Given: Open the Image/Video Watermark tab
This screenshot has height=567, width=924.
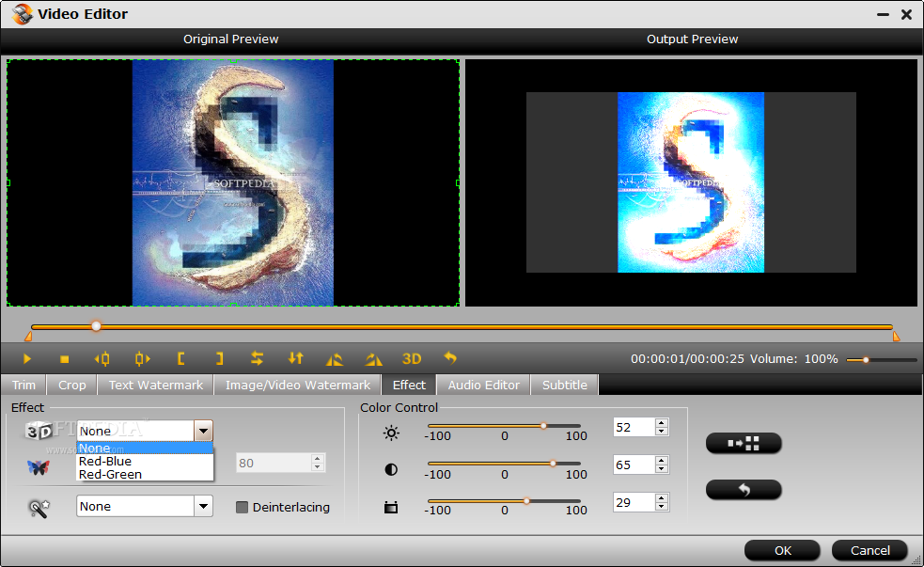Looking at the screenshot, I should tap(298, 385).
